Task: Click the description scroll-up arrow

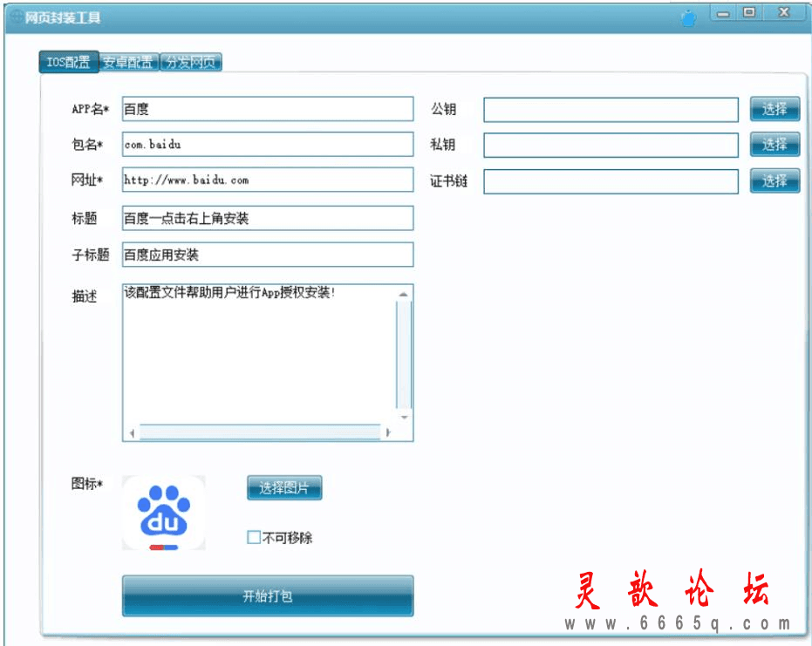Action: 404,294
